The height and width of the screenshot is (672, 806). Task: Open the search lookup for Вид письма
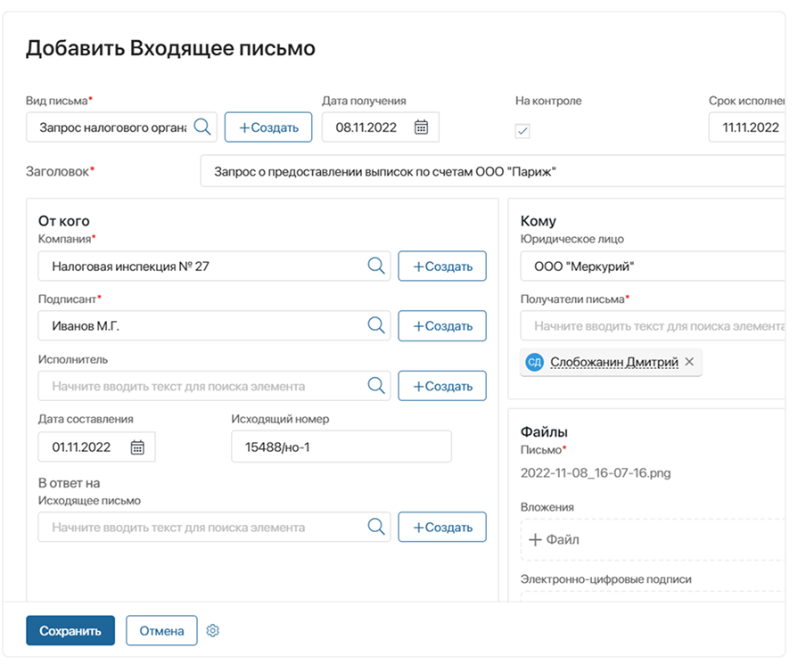click(x=202, y=127)
